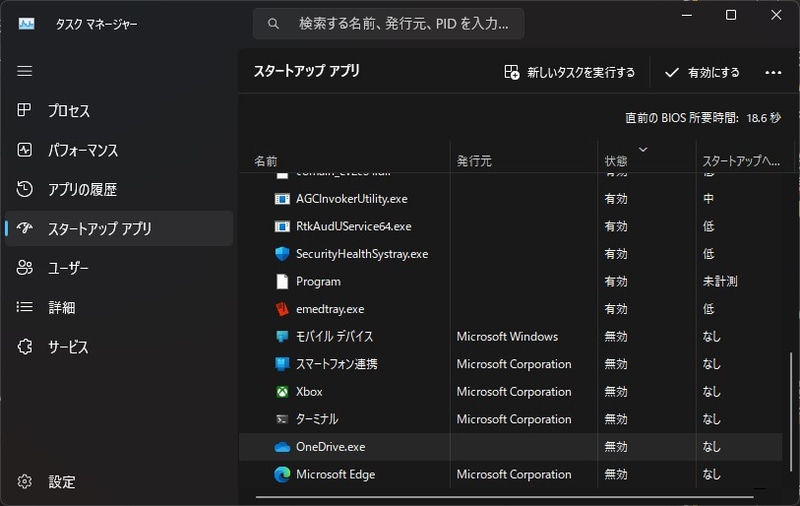Click 中 impact in AGCInvokerUtility.exe row
Image resolution: width=800 pixels, height=506 pixels.
(708, 199)
